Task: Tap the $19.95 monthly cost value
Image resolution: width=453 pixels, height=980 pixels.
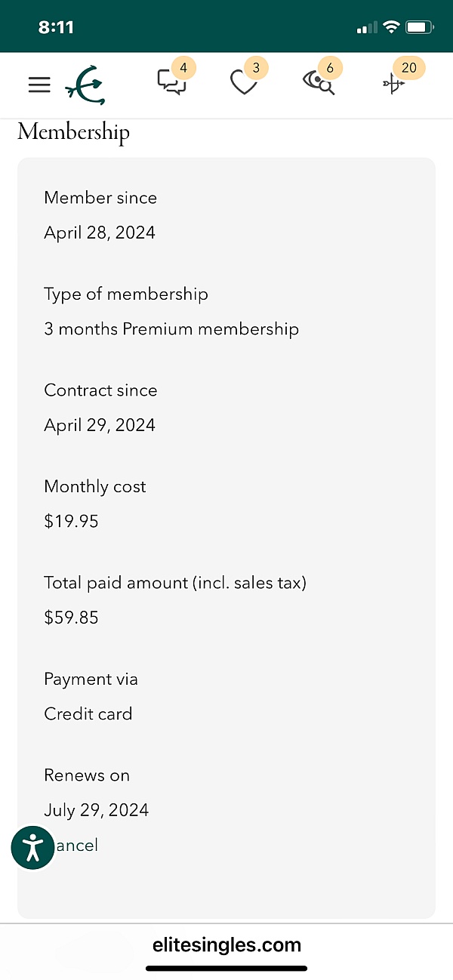Action: 72,521
